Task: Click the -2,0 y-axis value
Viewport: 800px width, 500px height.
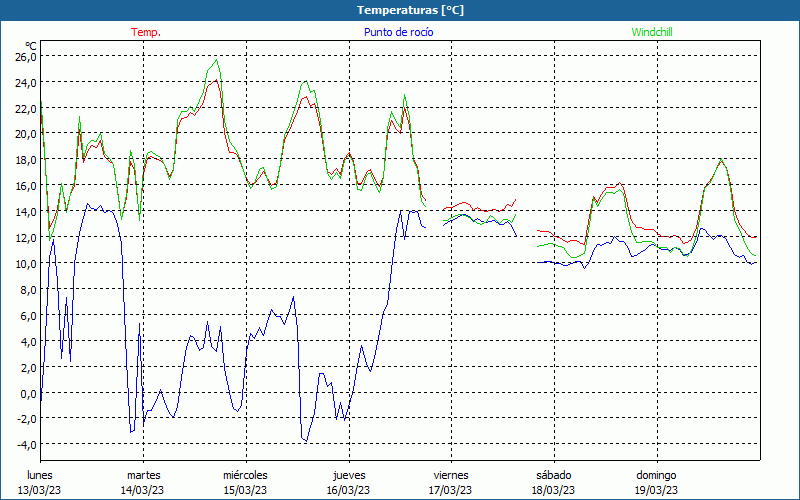Action: tap(27, 419)
